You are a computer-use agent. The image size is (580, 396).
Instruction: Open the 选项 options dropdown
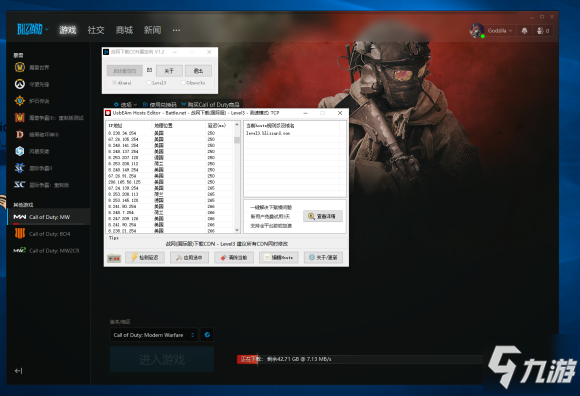[x=125, y=105]
